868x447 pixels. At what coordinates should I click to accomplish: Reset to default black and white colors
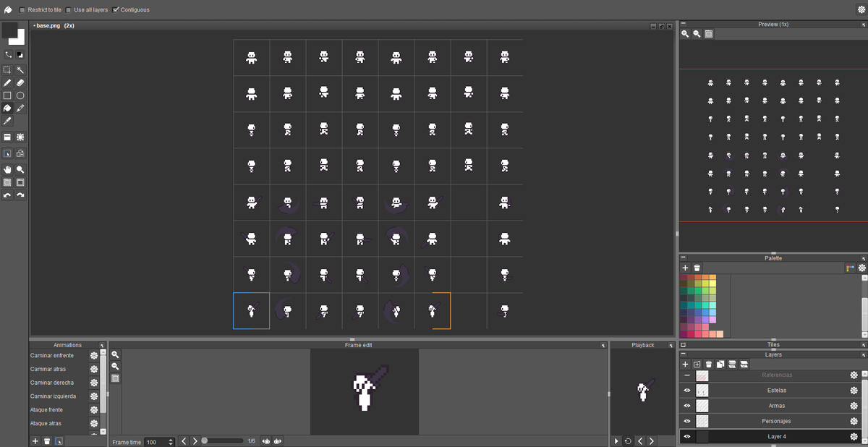20,54
